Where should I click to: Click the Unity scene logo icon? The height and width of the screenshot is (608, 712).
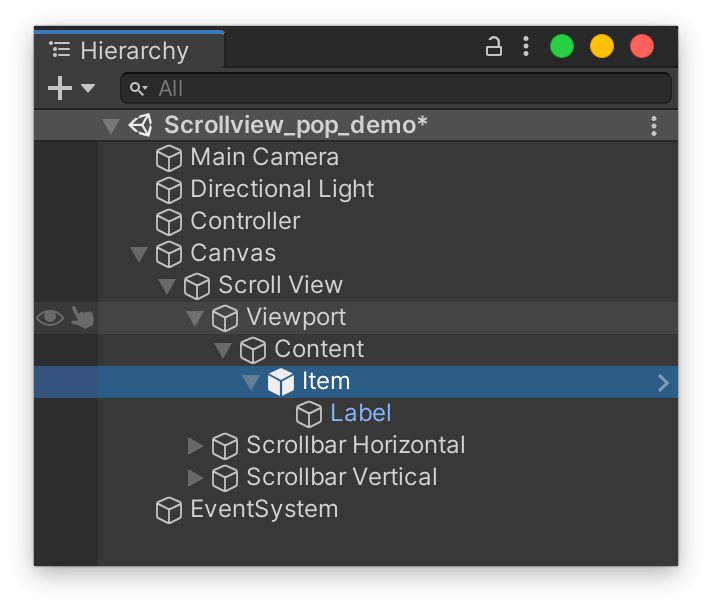[141, 126]
